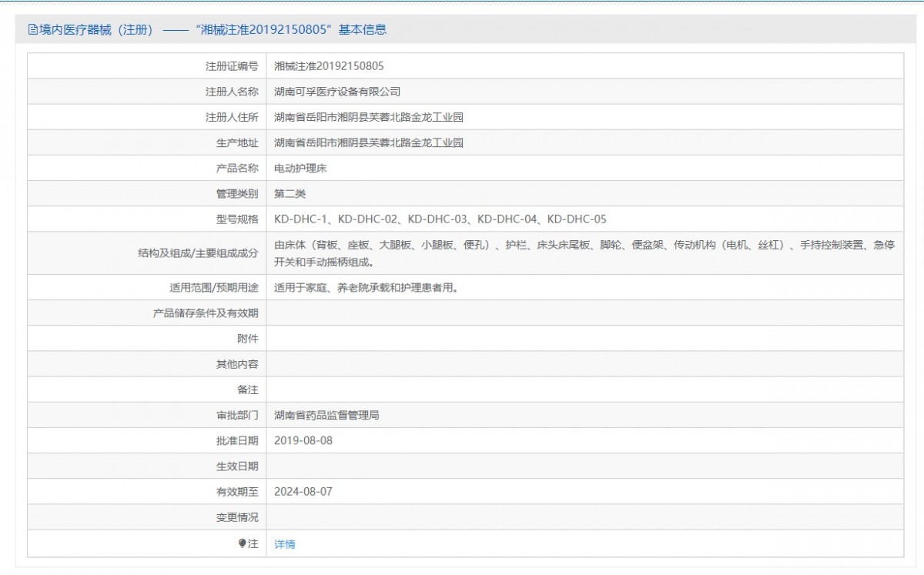The width and height of the screenshot is (924, 575).
Task: Click the 有效期至 label
Action: click(237, 491)
